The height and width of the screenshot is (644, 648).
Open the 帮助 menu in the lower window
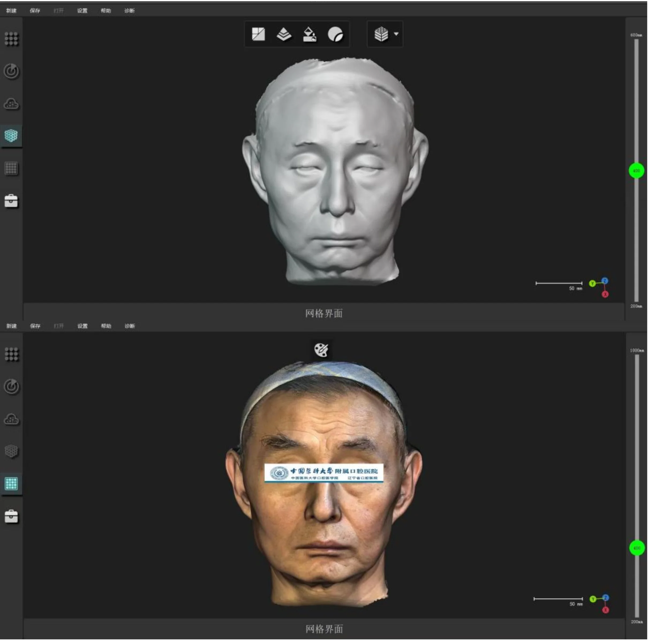pyautogui.click(x=106, y=326)
